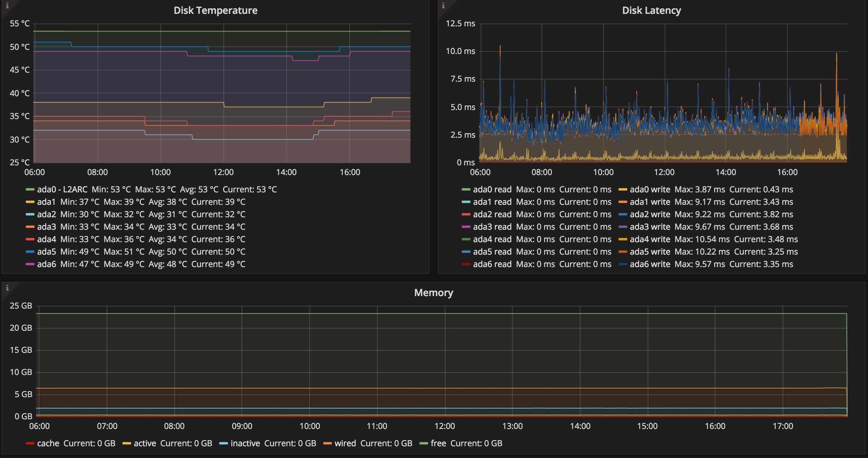The image size is (868, 458).
Task: Open the Memory panel title menu
Action: coord(434,293)
